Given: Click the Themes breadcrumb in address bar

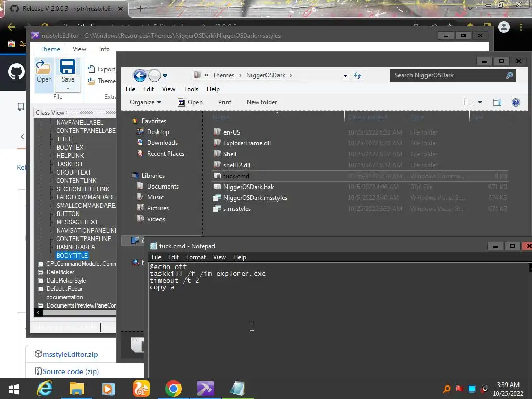Looking at the screenshot, I should (223, 75).
